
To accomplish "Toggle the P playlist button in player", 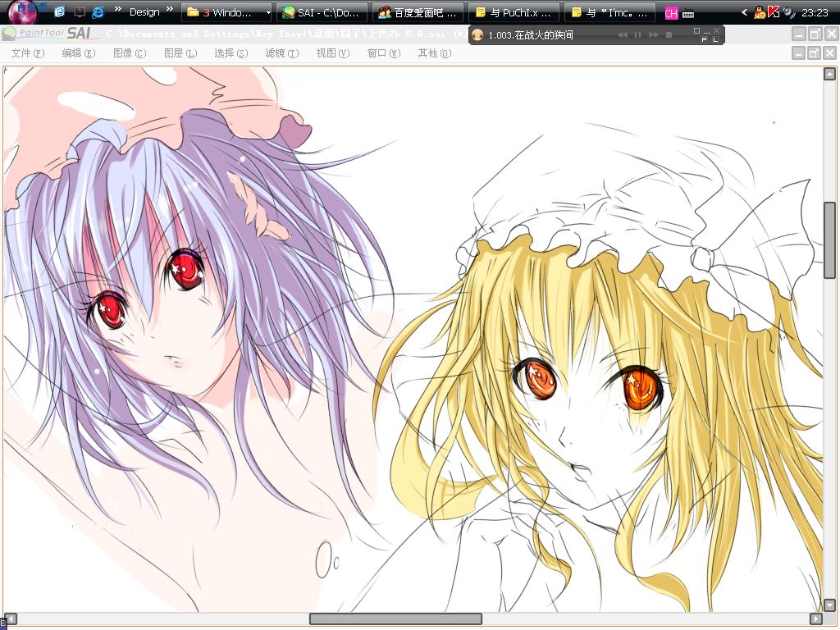I will point(704,39).
